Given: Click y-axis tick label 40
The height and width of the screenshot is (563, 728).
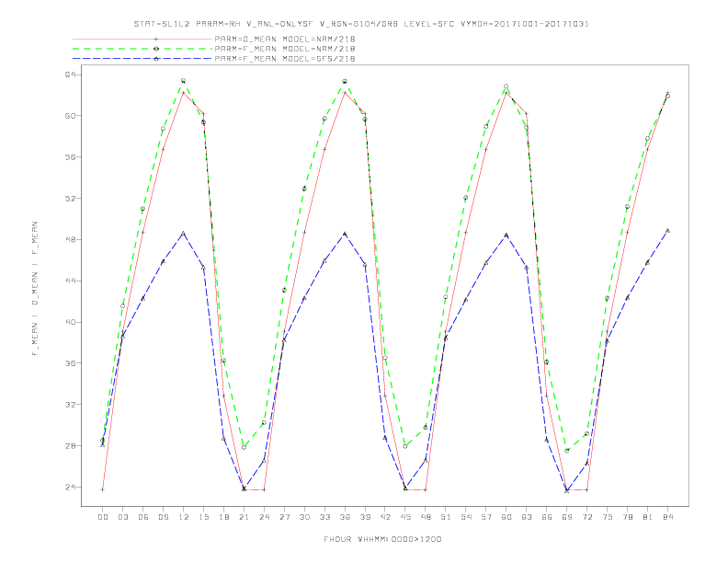Looking at the screenshot, I should [70, 322].
